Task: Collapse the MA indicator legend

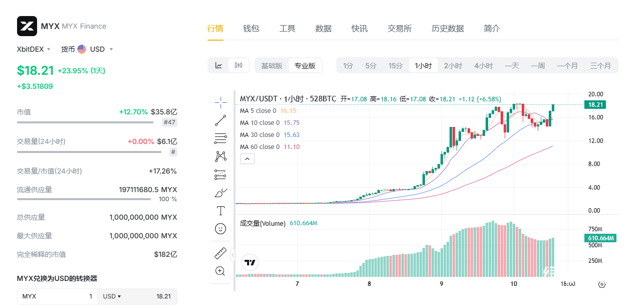Action: (x=248, y=159)
